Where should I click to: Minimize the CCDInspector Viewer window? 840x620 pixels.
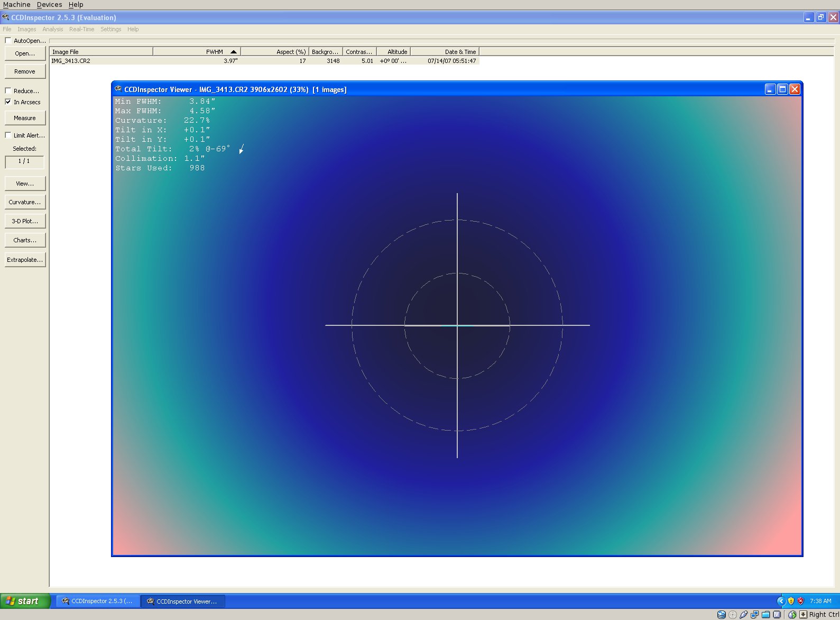tap(770, 89)
